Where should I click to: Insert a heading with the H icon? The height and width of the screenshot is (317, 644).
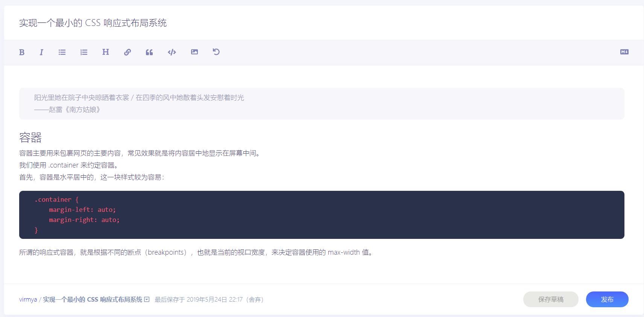[x=106, y=52]
